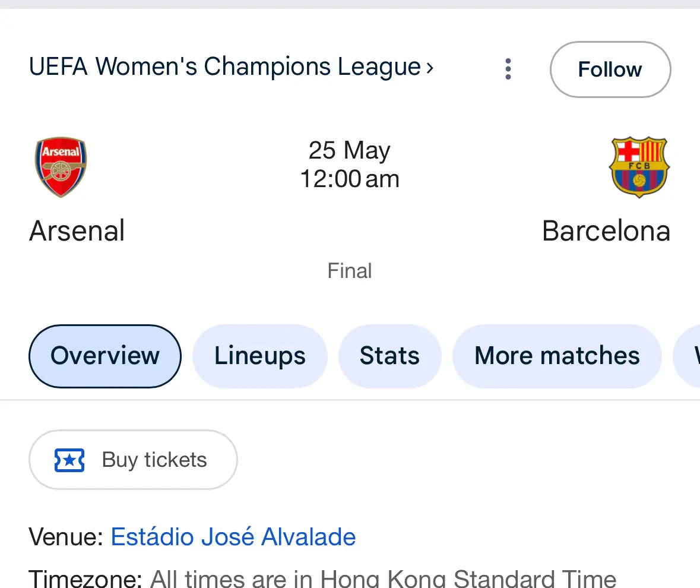Select the Overview tab

point(105,356)
